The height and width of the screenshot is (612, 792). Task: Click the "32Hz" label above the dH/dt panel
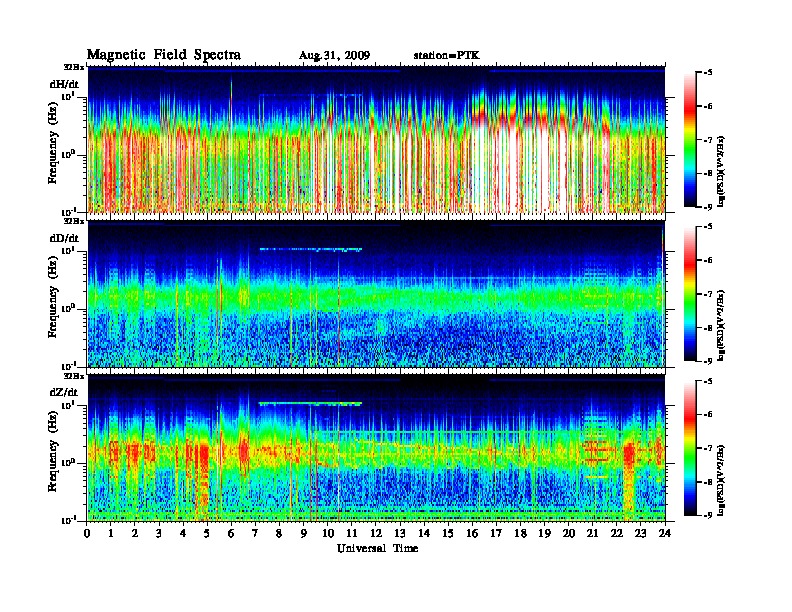73,67
